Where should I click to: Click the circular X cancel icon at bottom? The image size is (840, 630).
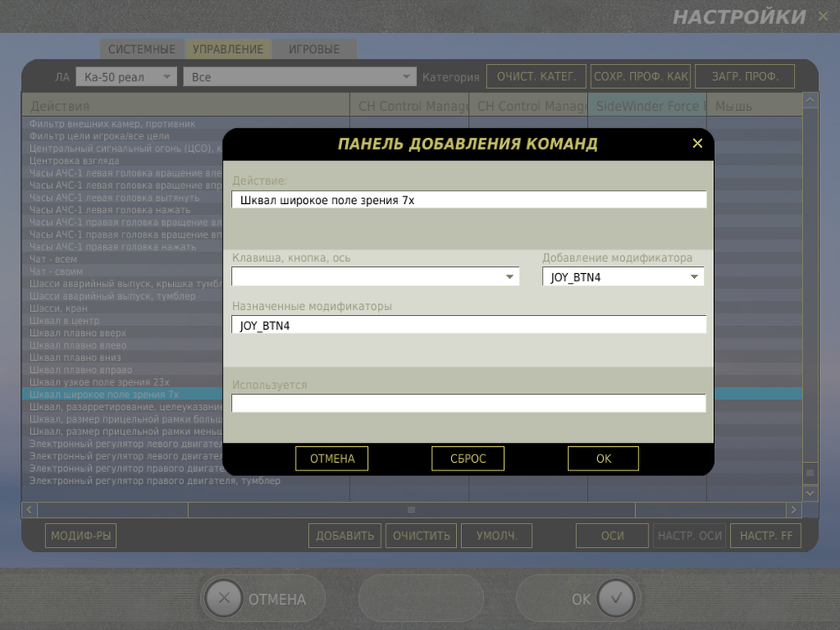(223, 598)
